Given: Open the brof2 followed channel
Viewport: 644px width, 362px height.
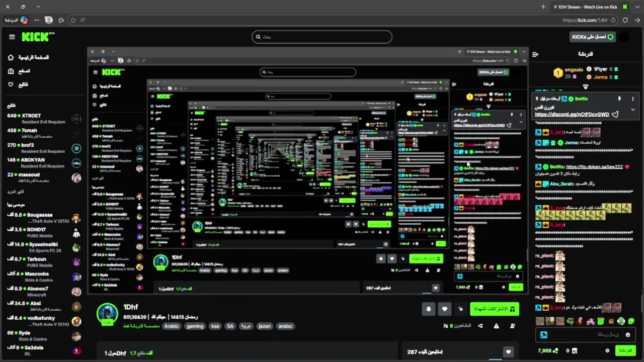Looking at the screenshot, I should click(44, 148).
